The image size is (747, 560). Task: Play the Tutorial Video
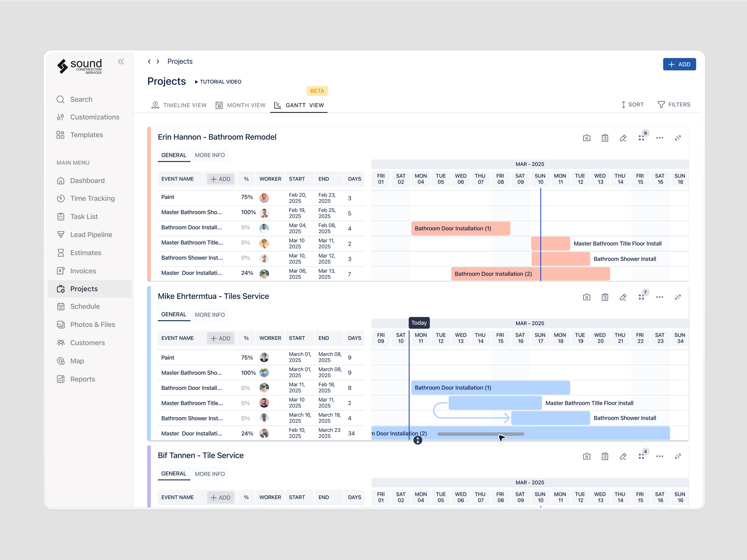pyautogui.click(x=218, y=82)
